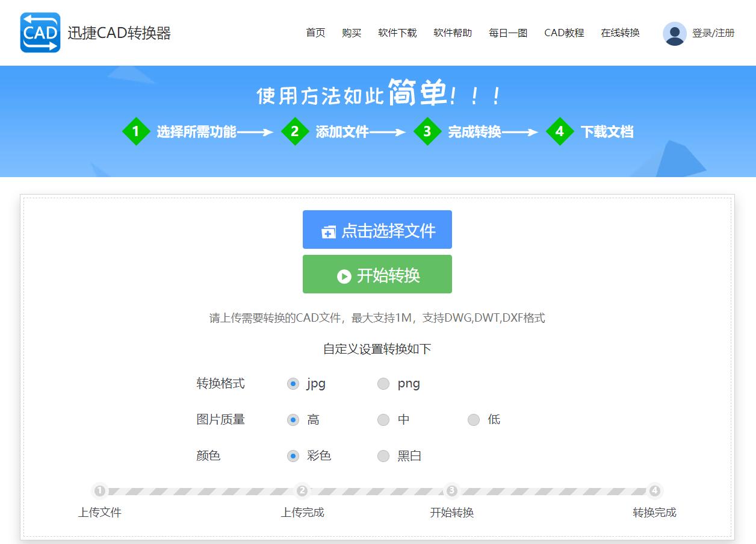Screen dimensions: 756x544
Task: Open the 登录/注册 link
Action: click(714, 33)
